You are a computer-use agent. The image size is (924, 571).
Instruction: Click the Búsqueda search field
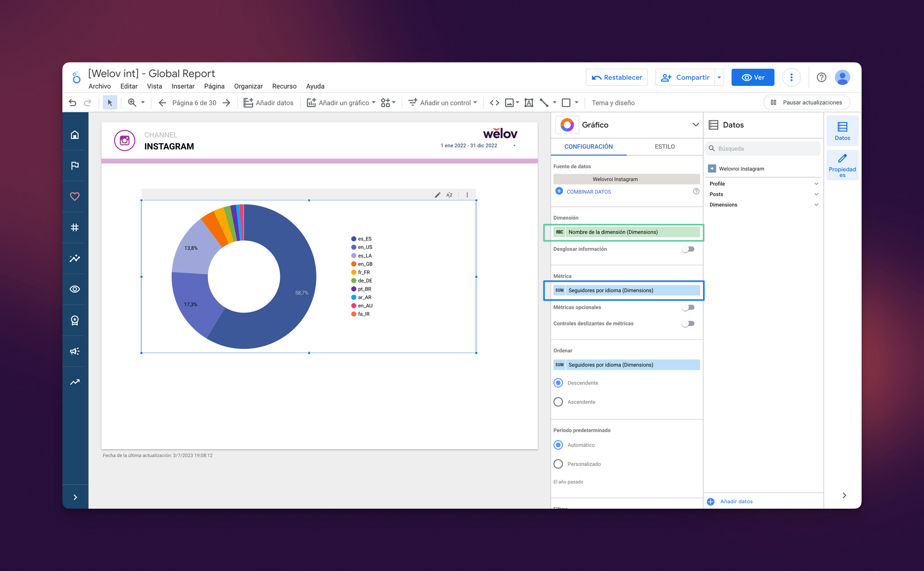coord(763,149)
